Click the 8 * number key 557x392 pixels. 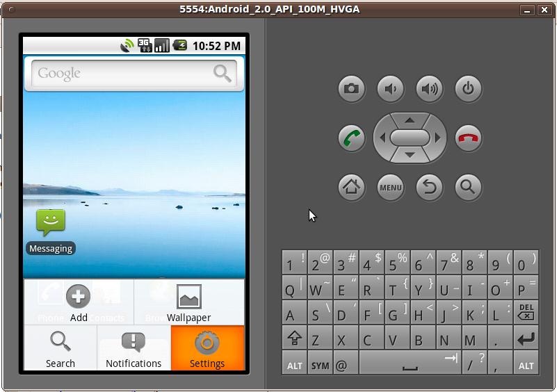474,262
